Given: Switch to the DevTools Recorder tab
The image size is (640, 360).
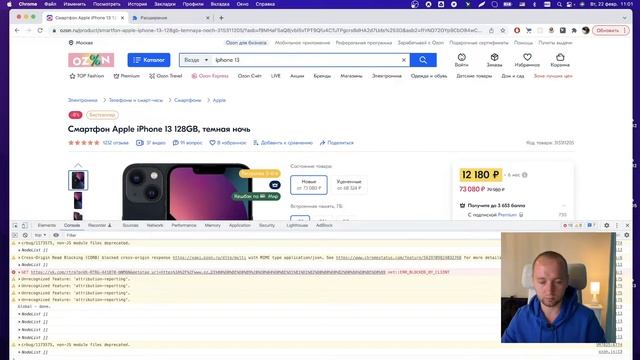Looking at the screenshot, I should tap(99, 225).
